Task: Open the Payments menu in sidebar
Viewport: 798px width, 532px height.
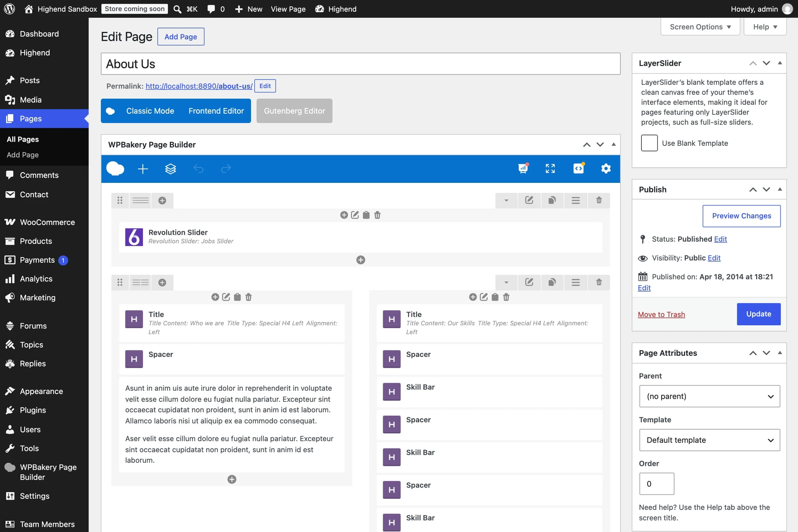Action: (x=44, y=260)
